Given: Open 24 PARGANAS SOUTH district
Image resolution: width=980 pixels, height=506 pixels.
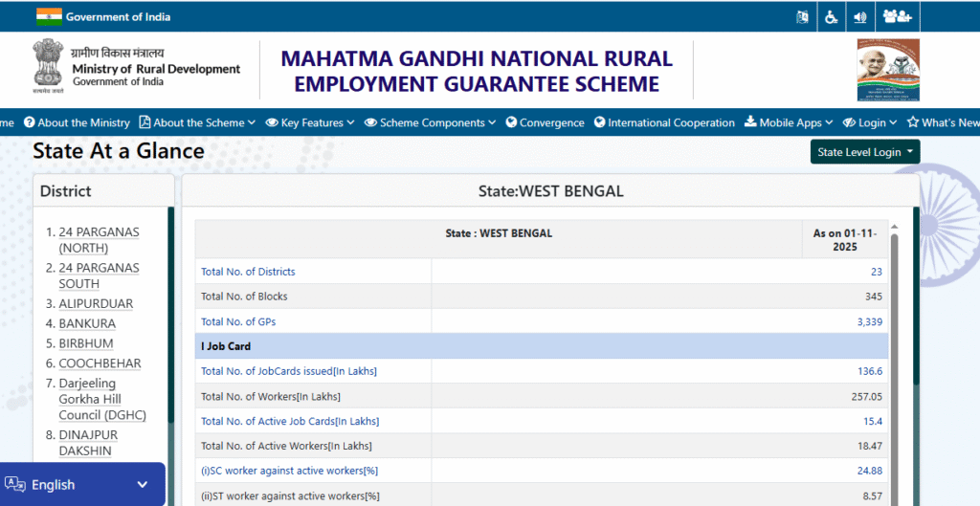Looking at the screenshot, I should tap(99, 275).
